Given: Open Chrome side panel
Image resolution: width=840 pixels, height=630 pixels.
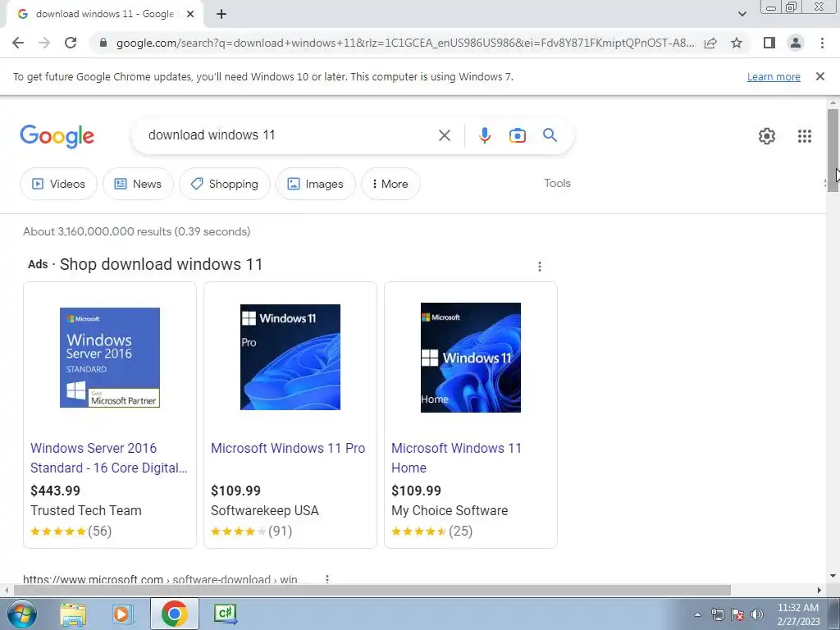Looking at the screenshot, I should 769,43.
